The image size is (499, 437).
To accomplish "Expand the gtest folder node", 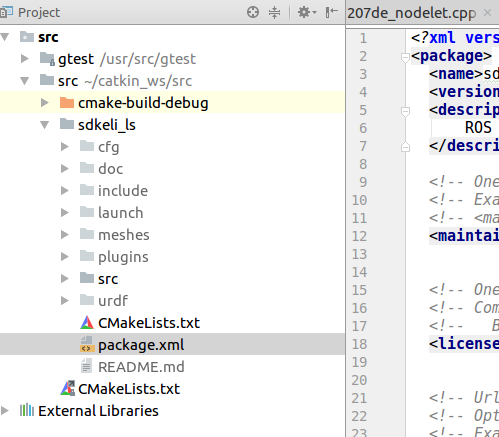I will click(24, 59).
